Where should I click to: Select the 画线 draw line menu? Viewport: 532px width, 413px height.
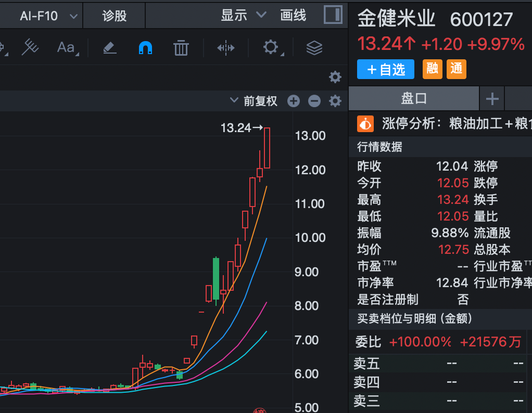click(293, 15)
